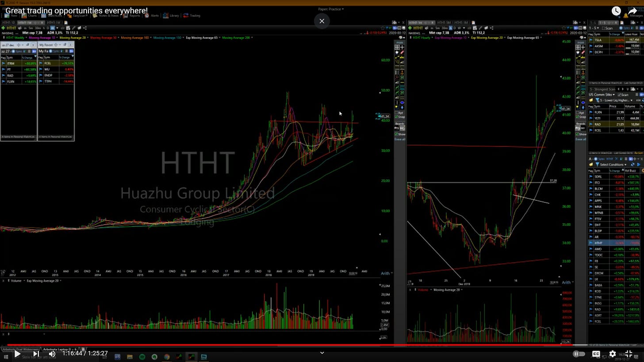This screenshot has height=362, width=644.
Task: Open the Moving Average 10 indicator dropdown
Action: [44, 38]
